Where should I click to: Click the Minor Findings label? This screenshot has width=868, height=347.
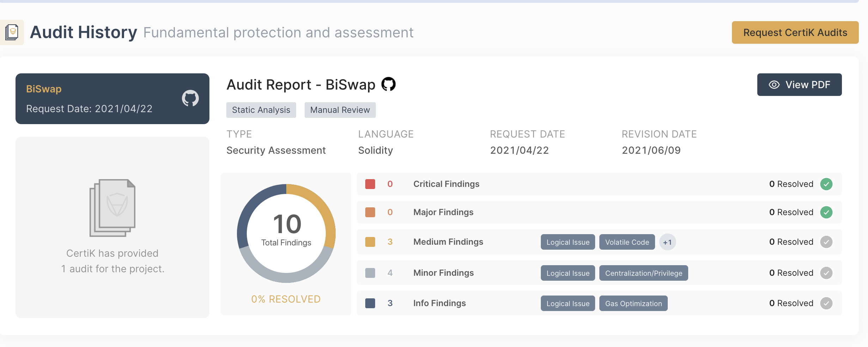pyautogui.click(x=444, y=273)
